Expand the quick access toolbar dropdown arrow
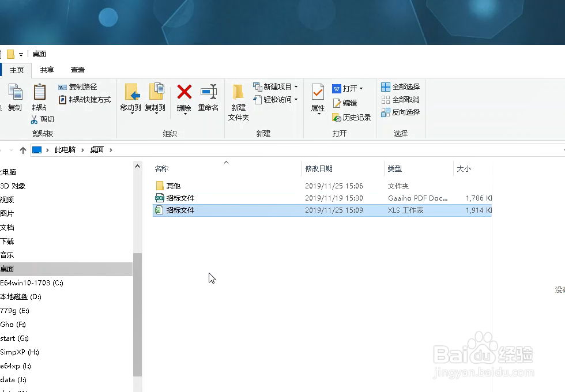This screenshot has width=565, height=392. point(21,54)
